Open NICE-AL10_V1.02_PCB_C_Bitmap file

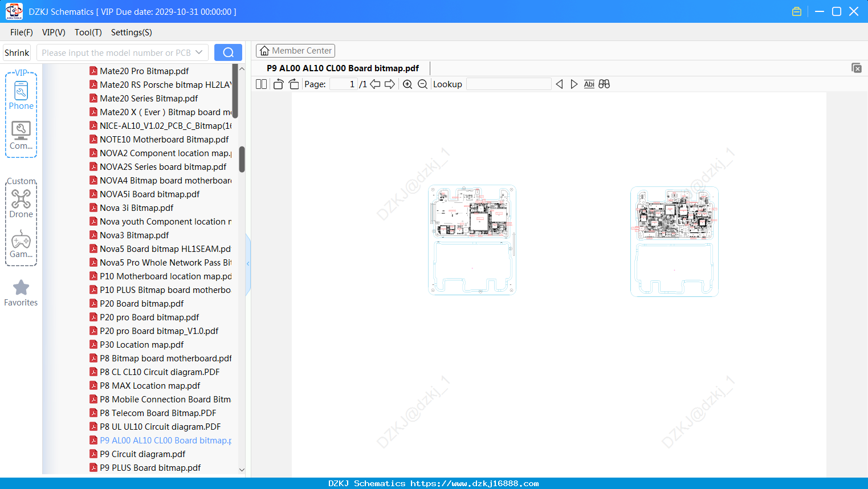pos(160,126)
